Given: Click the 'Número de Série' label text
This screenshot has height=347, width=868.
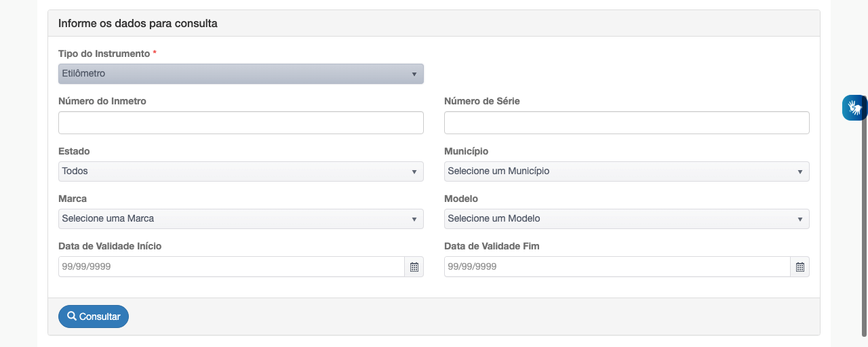Looking at the screenshot, I should tap(482, 101).
